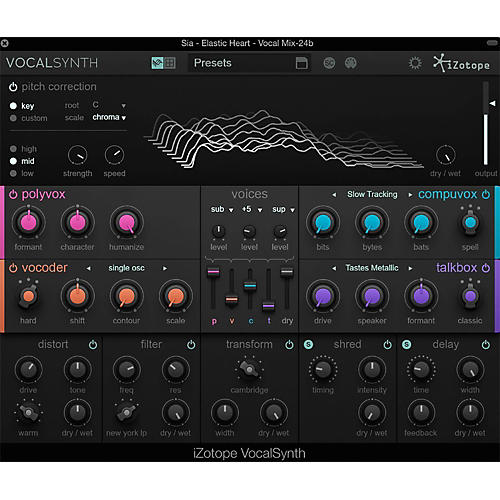Screen dimensions: 500x500
Task: Click second round icon right of Presets
Action: coord(350,63)
